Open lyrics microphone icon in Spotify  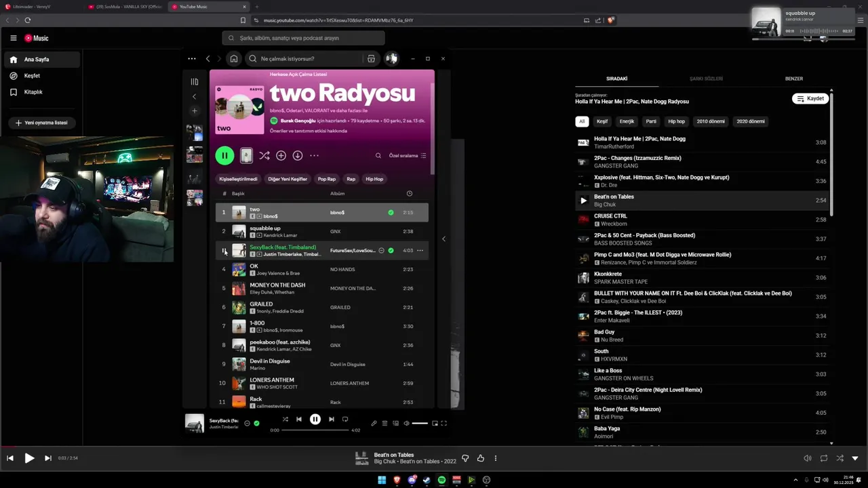(374, 424)
